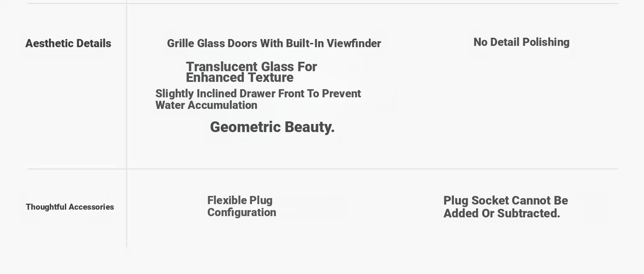Click the horizontal divider above "Thoughtful Accessories"
644x274 pixels.
pos(322,169)
